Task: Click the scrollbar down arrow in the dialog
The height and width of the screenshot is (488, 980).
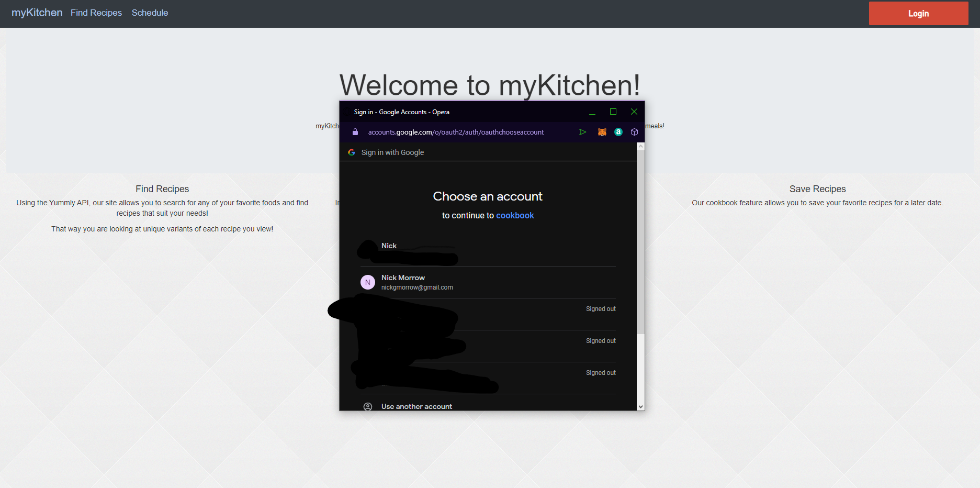Action: [x=640, y=406]
